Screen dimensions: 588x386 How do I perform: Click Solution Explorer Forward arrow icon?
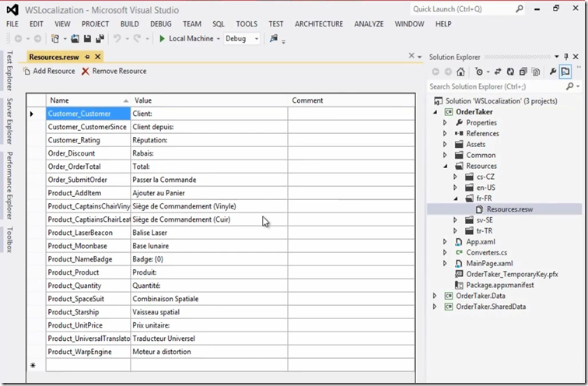point(448,72)
